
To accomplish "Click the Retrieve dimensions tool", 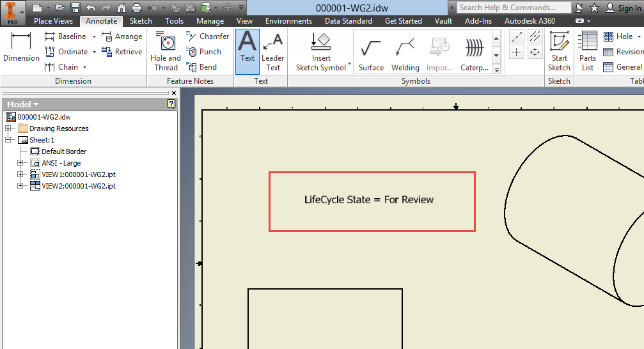I will pos(122,52).
